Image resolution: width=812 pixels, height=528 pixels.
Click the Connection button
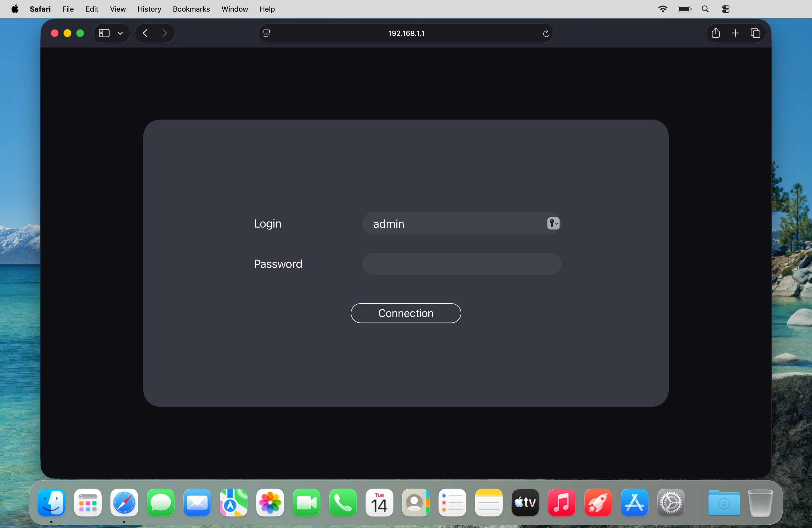click(x=406, y=313)
